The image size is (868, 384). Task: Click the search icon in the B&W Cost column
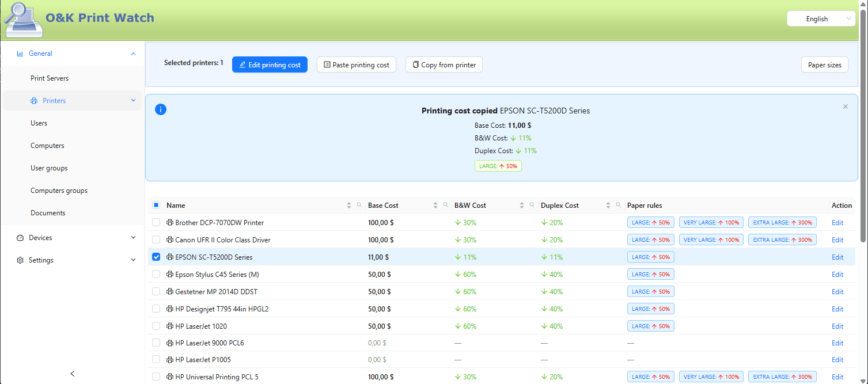click(532, 205)
